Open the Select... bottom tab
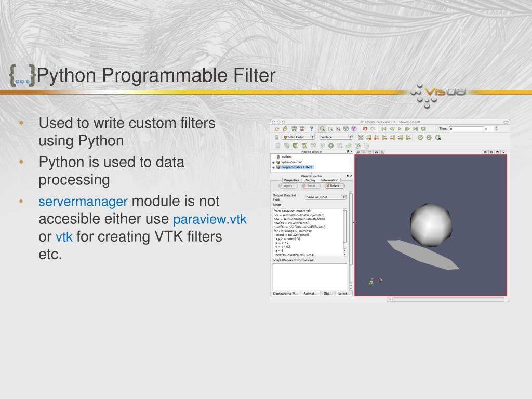The width and height of the screenshot is (532, 399). 344,294
